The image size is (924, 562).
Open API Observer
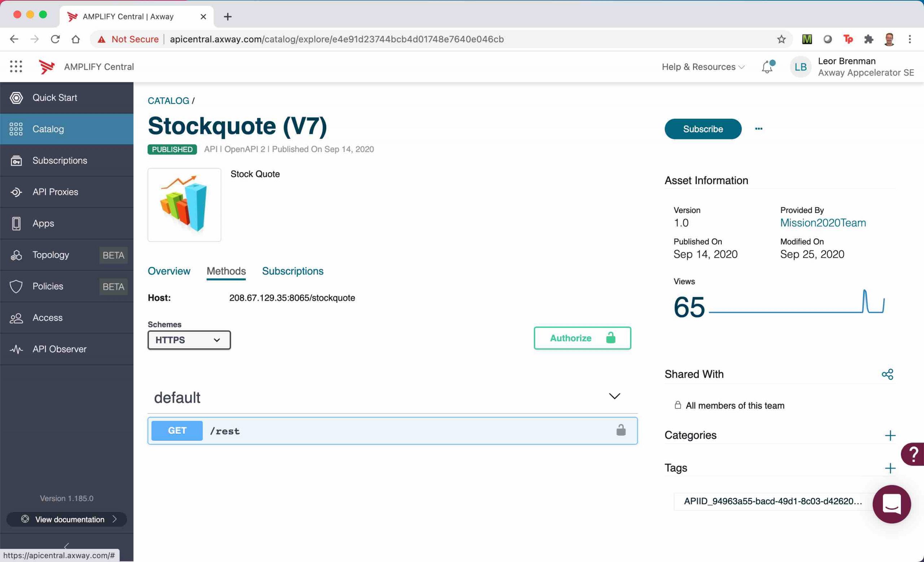pyautogui.click(x=67, y=349)
